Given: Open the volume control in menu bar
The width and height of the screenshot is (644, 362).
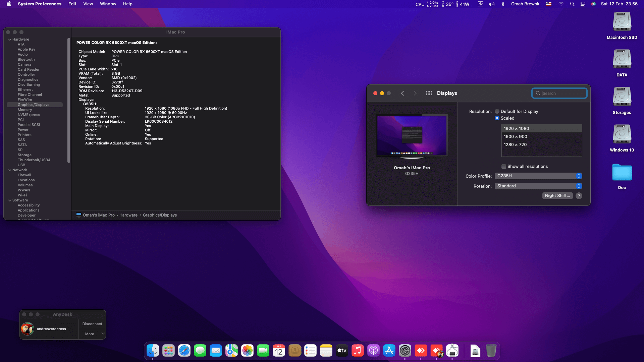Looking at the screenshot, I should pyautogui.click(x=491, y=4).
